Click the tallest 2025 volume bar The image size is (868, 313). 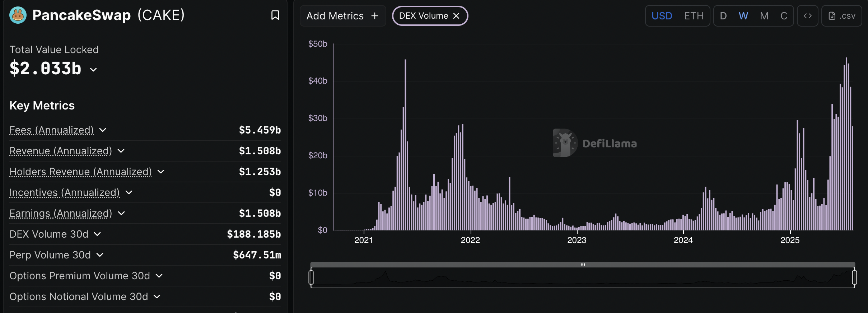tap(846, 144)
